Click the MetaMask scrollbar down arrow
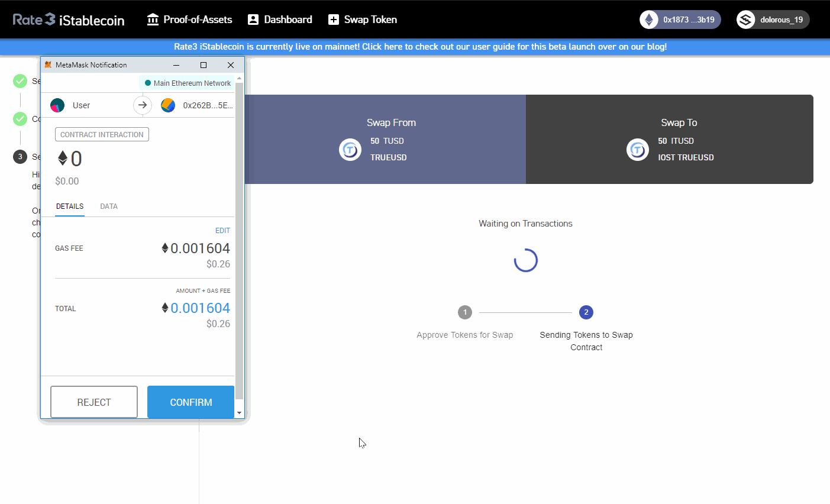This screenshot has height=504, width=830. (240, 413)
